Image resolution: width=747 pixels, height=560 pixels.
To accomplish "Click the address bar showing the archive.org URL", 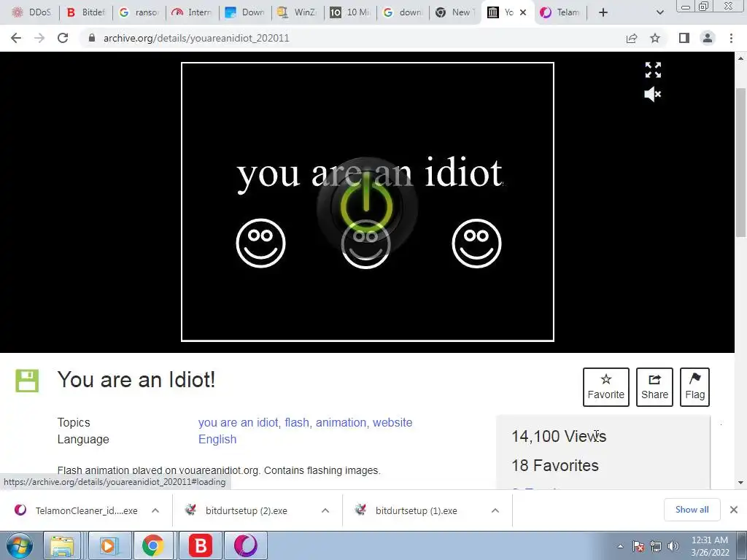I will point(352,38).
